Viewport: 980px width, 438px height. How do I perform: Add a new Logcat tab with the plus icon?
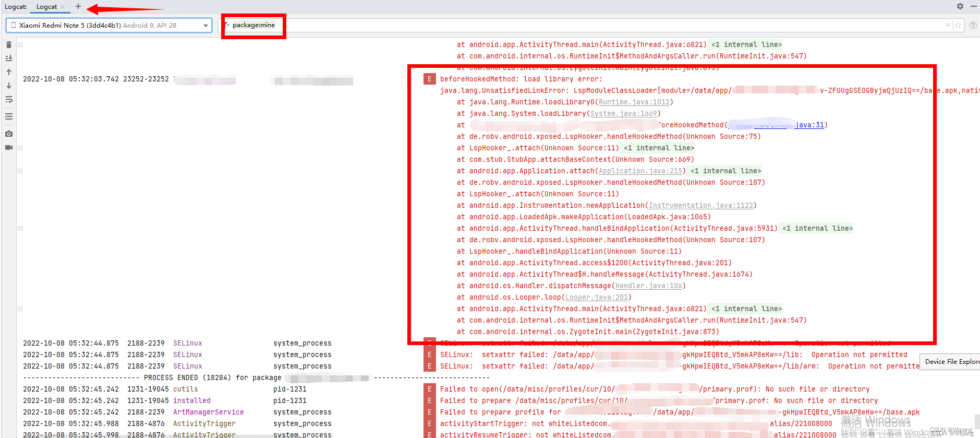point(78,6)
